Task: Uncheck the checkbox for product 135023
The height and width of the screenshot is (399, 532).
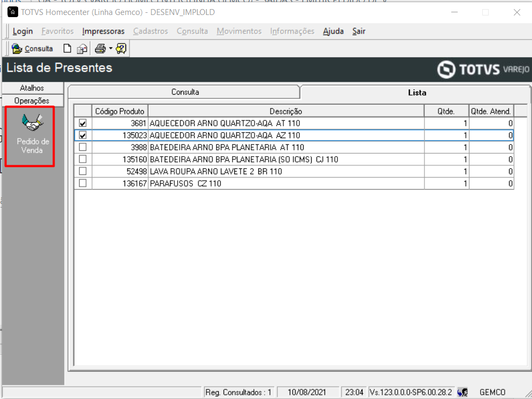Action: [82, 135]
